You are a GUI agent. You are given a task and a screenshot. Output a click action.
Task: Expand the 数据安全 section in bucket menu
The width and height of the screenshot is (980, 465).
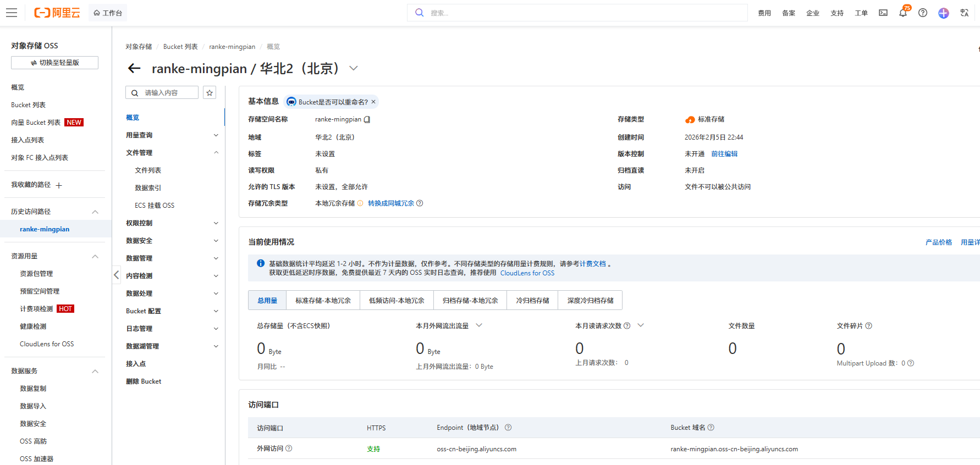point(216,241)
